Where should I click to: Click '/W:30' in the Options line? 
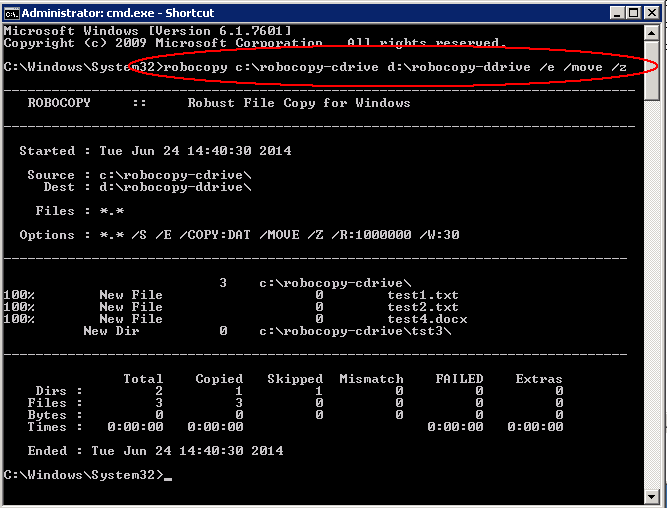439,235
